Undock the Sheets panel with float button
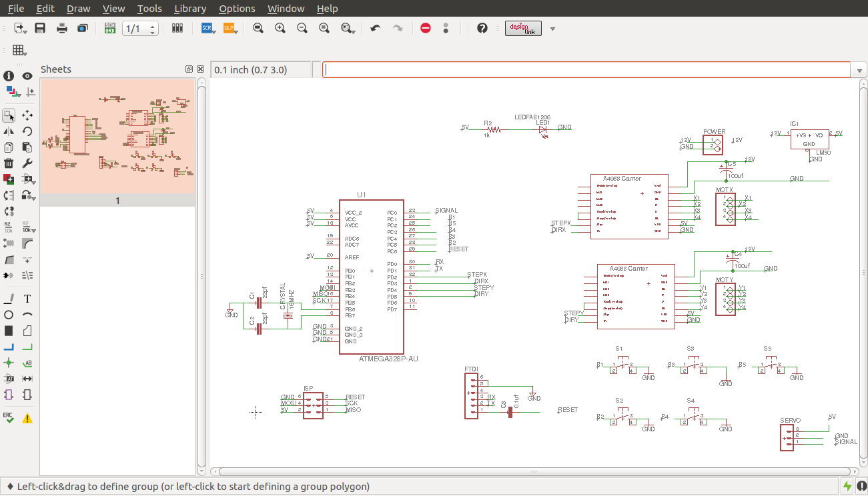The width and height of the screenshot is (868, 496). (189, 69)
